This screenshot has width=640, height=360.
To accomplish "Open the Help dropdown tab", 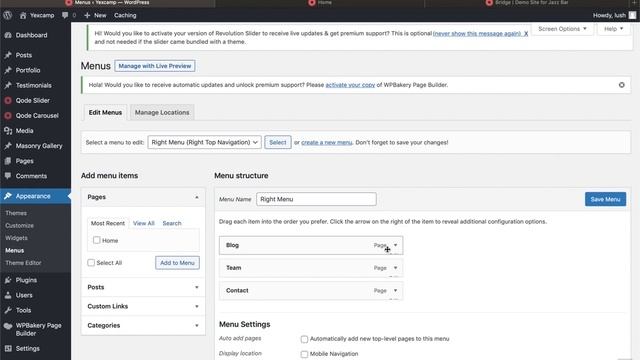I will click(613, 29).
